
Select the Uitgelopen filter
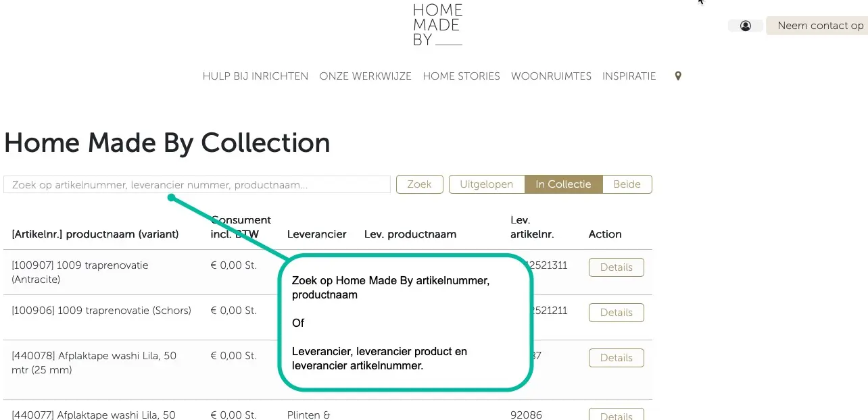pos(487,184)
